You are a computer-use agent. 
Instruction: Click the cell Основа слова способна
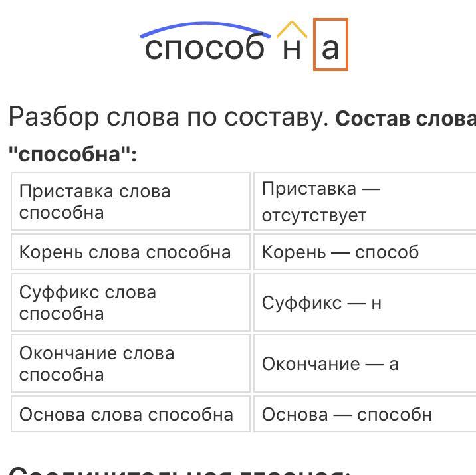pyautogui.click(x=130, y=414)
